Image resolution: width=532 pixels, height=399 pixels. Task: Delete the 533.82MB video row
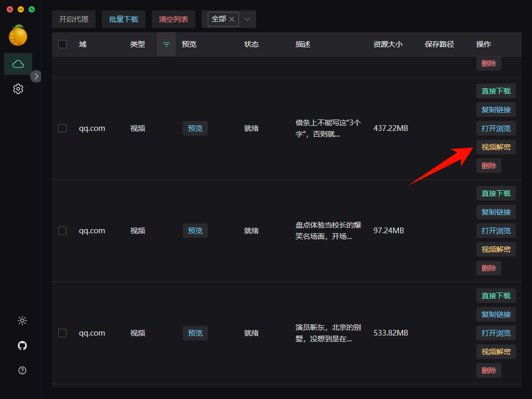pos(489,370)
